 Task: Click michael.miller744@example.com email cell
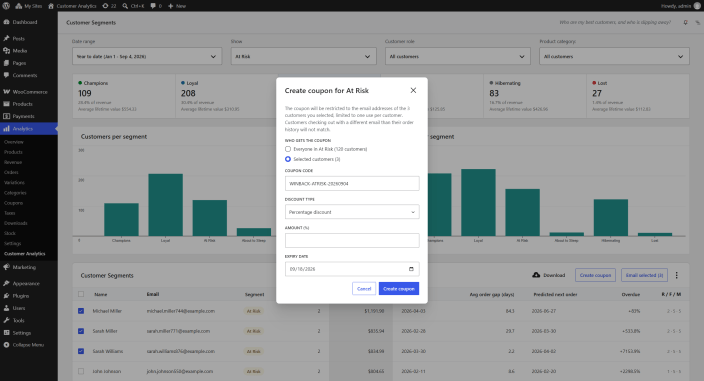point(180,311)
